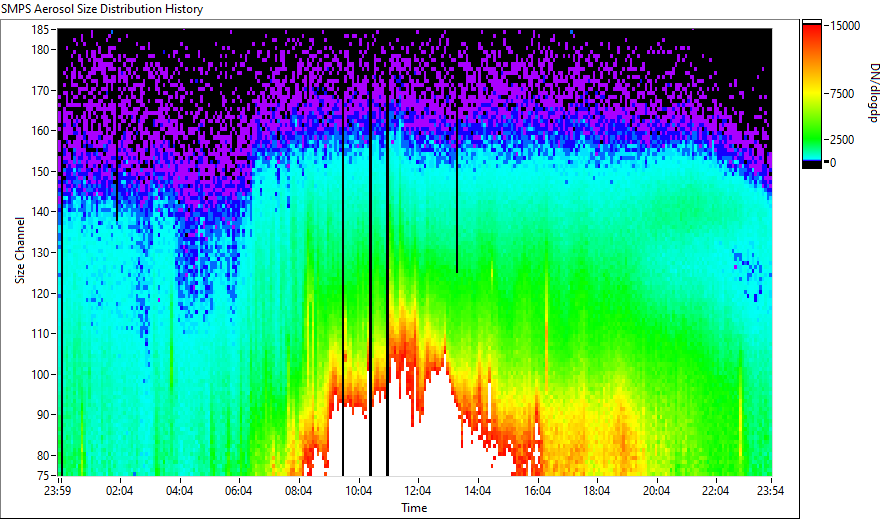Click the 160 size channel tick label
Image resolution: width=884 pixels, height=519 pixels.
pyautogui.click(x=41, y=131)
